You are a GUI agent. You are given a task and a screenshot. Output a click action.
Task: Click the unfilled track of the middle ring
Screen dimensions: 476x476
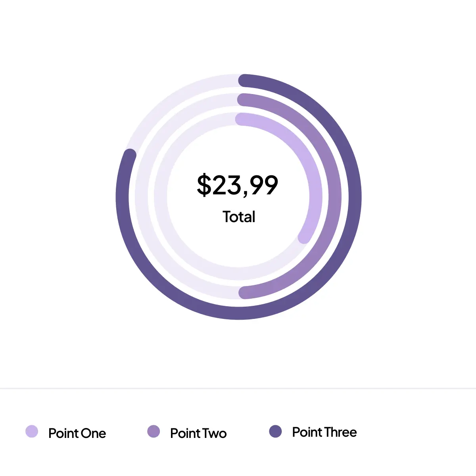point(142,196)
